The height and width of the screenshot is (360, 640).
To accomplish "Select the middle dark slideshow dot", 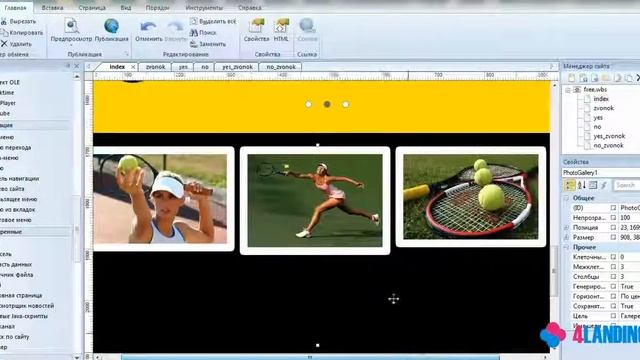I will click(327, 104).
